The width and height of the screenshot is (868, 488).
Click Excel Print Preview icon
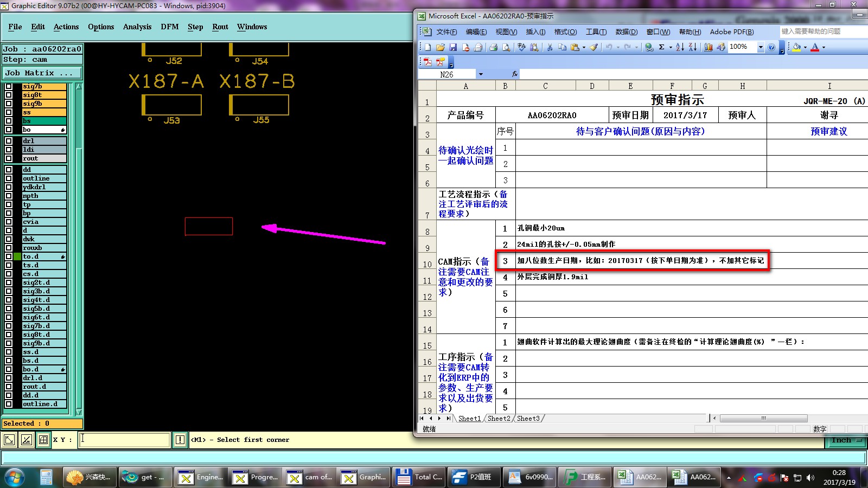click(x=506, y=47)
